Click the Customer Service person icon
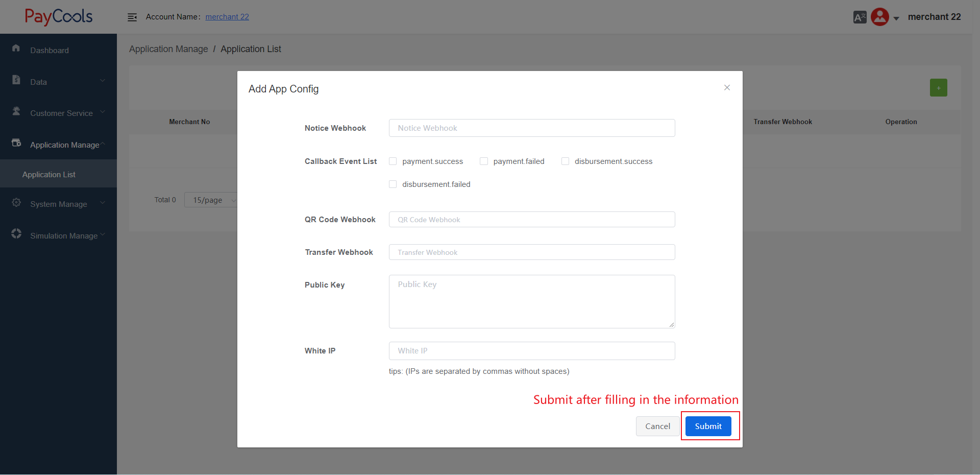This screenshot has width=980, height=475. pyautogui.click(x=16, y=111)
